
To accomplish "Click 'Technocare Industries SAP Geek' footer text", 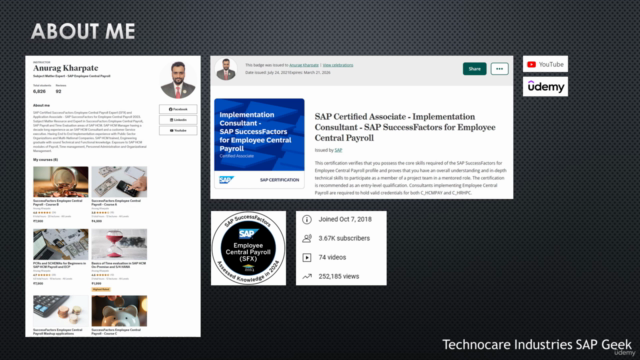I will coord(537,344).
